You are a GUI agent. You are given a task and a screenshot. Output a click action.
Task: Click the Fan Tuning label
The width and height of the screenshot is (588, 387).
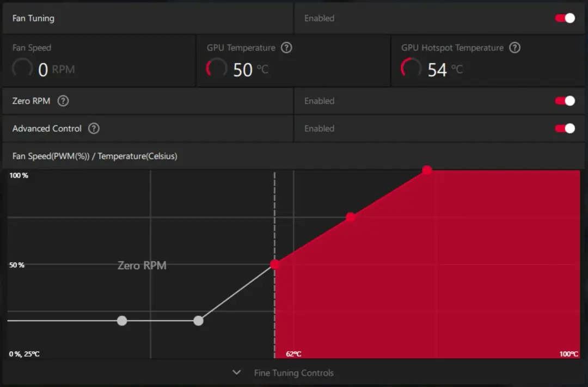coord(33,18)
